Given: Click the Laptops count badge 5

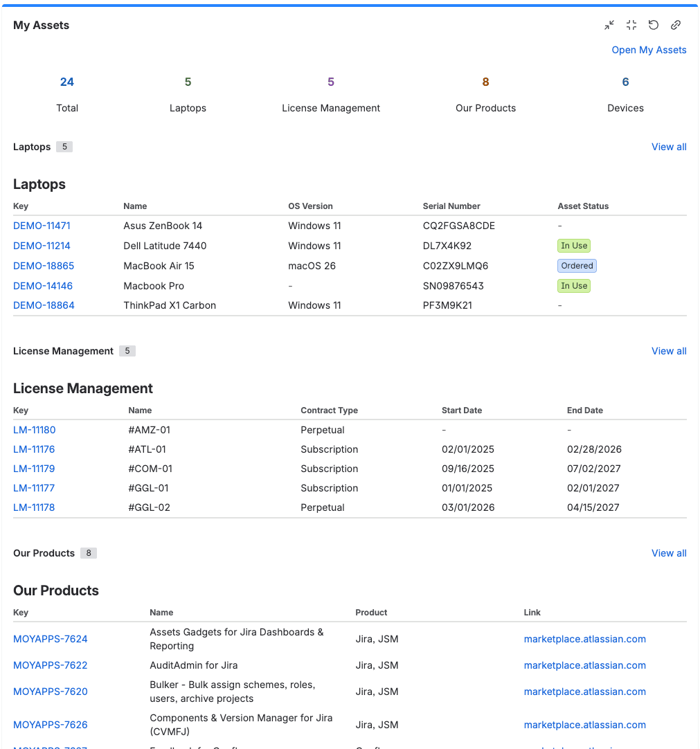Looking at the screenshot, I should (64, 147).
